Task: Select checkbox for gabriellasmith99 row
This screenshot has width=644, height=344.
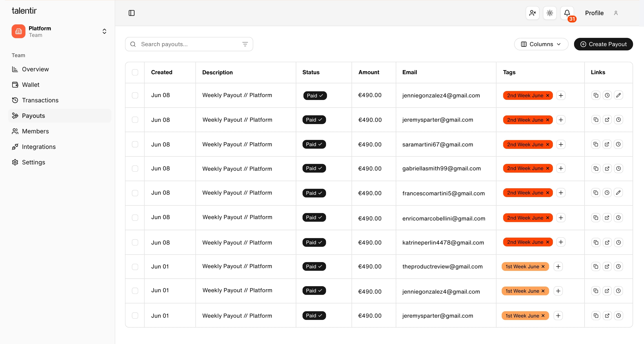Action: 135,168
